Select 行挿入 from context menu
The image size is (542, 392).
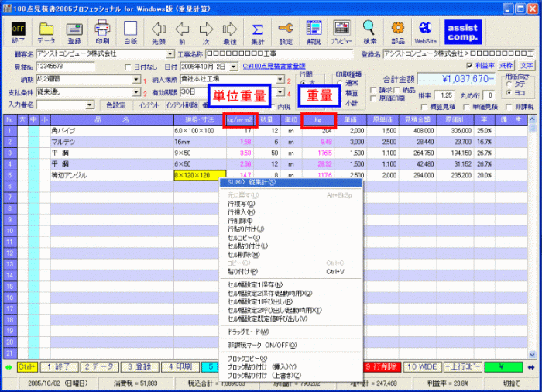pyautogui.click(x=291, y=212)
